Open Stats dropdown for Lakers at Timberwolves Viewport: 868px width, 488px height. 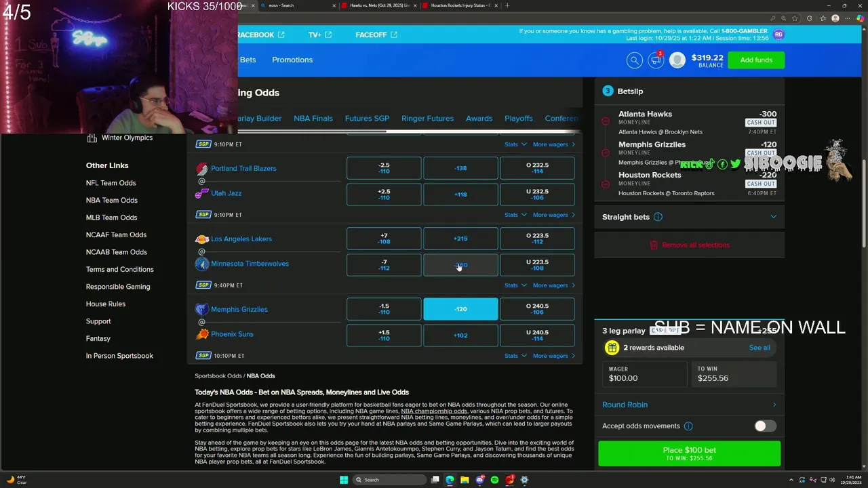(x=515, y=285)
